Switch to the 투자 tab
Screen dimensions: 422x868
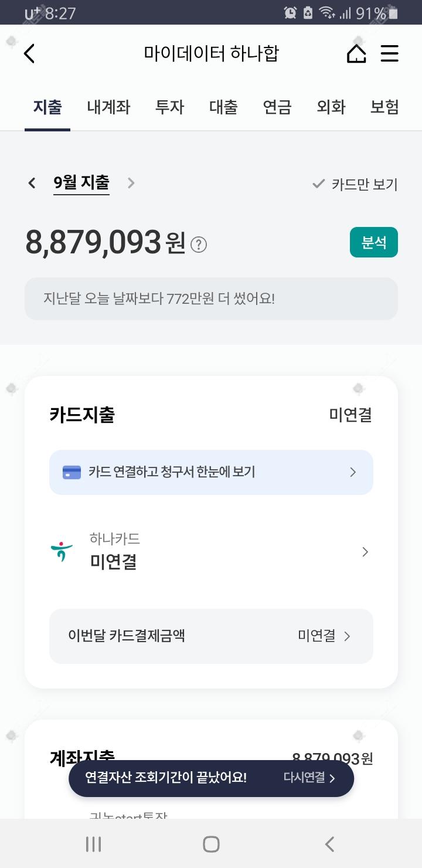[x=169, y=107]
